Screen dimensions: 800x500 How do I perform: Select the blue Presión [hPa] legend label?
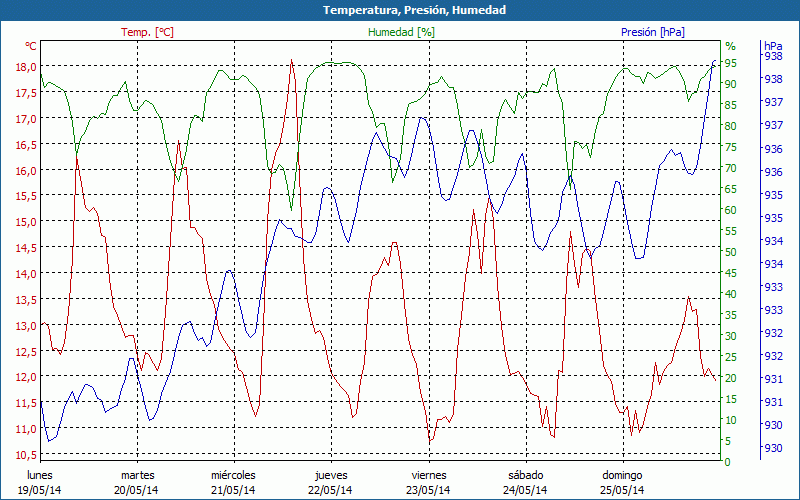(652, 32)
